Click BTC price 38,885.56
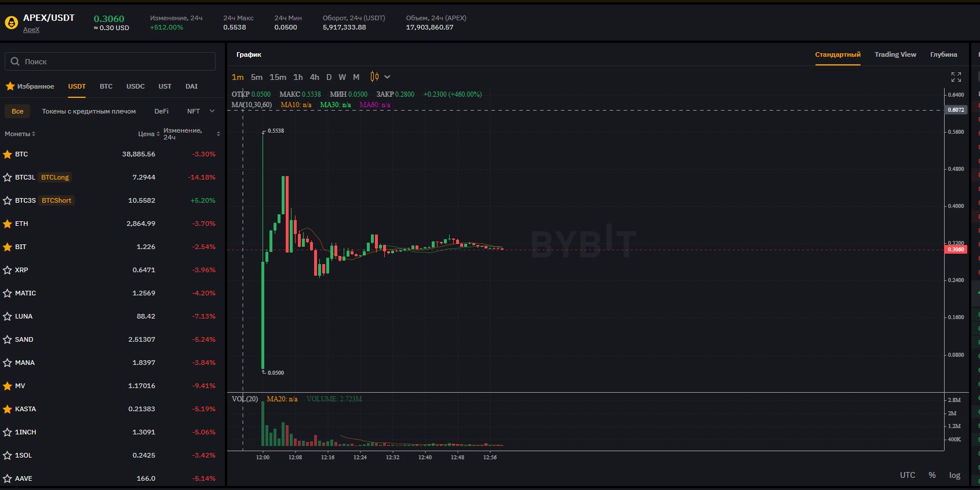Screen dimensions: 980x490 pos(139,154)
